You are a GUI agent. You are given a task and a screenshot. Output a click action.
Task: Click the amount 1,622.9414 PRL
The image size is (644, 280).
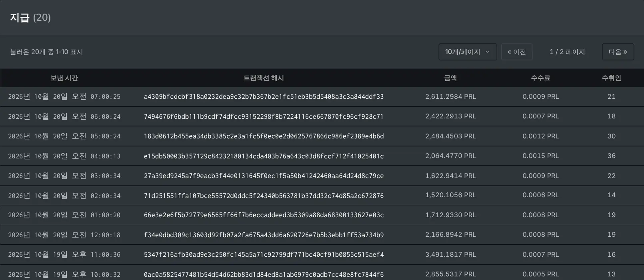(450, 176)
